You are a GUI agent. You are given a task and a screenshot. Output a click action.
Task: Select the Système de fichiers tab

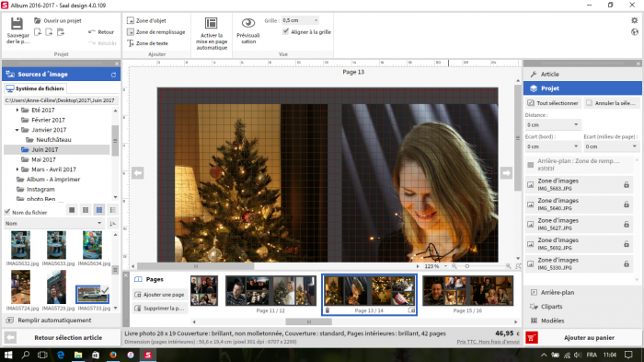pyautogui.click(x=36, y=88)
